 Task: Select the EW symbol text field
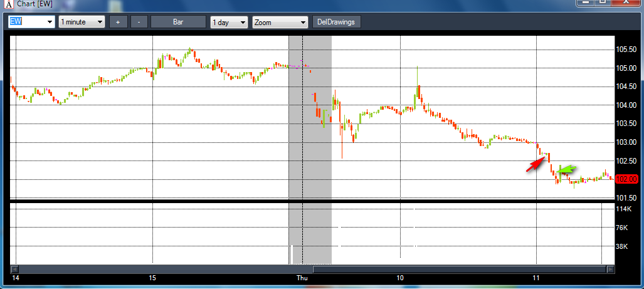click(27, 22)
